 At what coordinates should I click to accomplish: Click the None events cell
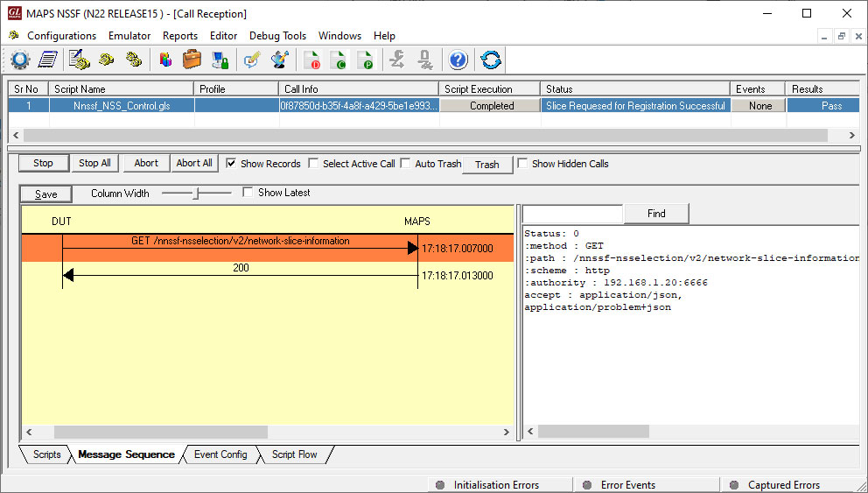(760, 106)
